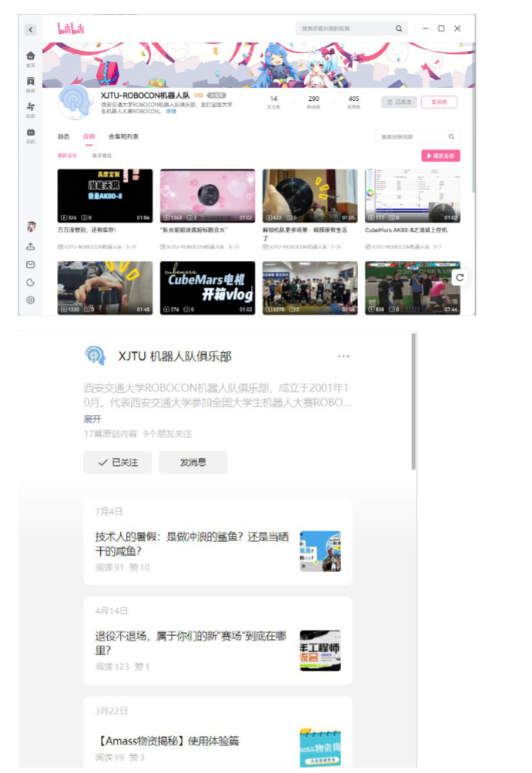Screen dimensions: 532x773
Task: Switch to the 动态 tab on the profile
Action: click(63, 136)
